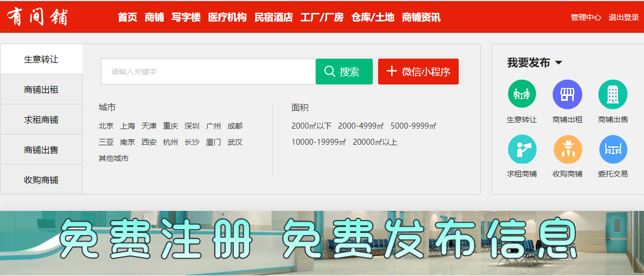The image size is (644, 276).
Task: Click the 有间铺 site logo
Action: pyautogui.click(x=38, y=17)
